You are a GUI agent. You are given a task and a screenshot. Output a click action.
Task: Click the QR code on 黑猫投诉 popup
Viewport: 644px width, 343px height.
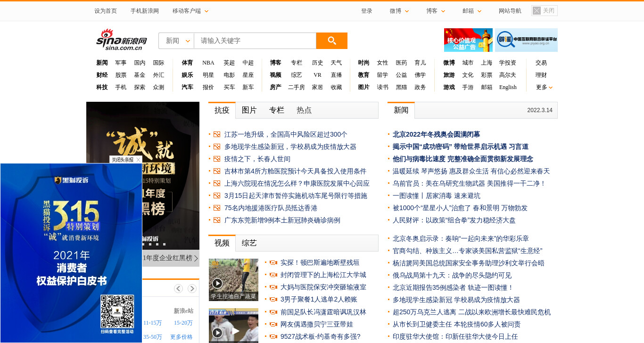point(117,311)
